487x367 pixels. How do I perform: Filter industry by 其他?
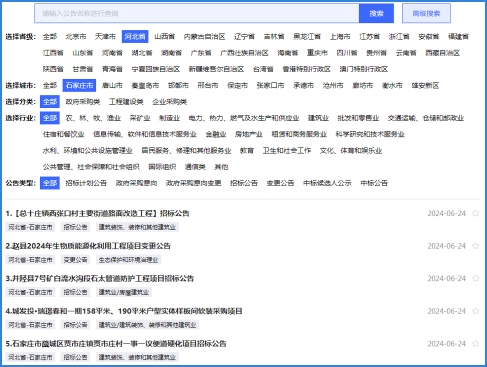[x=221, y=167]
